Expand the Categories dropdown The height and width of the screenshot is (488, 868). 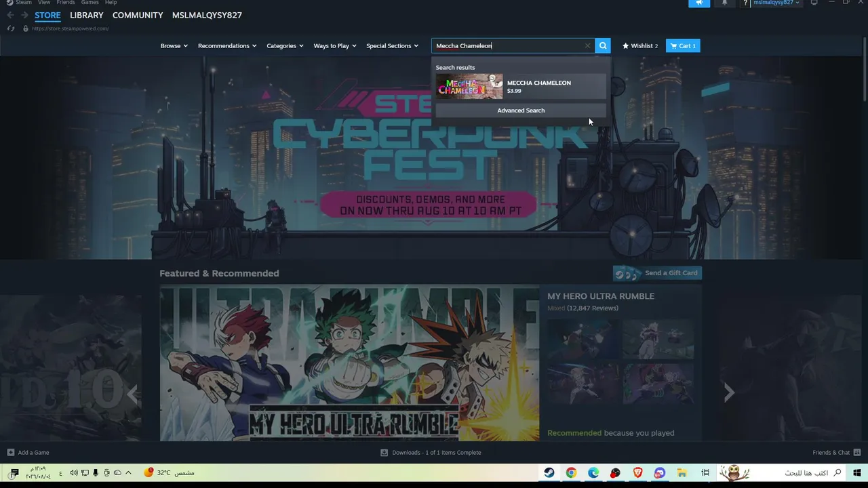click(x=285, y=45)
